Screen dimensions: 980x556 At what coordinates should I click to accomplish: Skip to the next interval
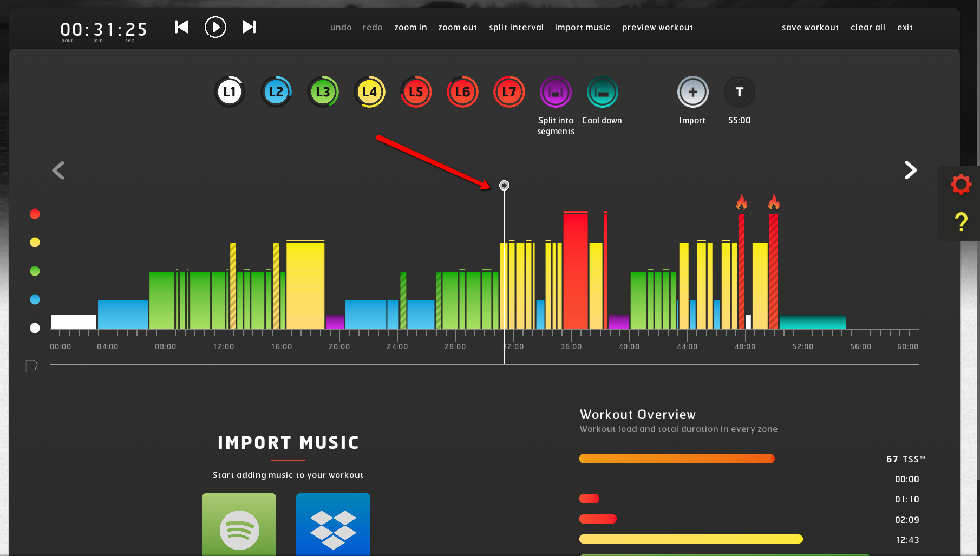pyautogui.click(x=249, y=27)
